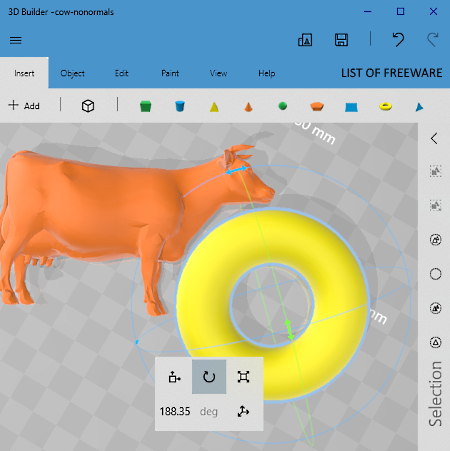Click the second selection icon in side panel

(435, 205)
